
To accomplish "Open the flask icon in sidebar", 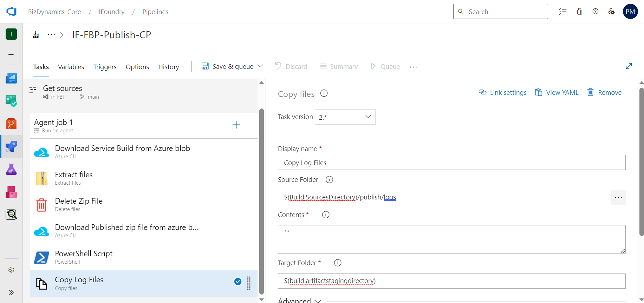I will pyautogui.click(x=11, y=169).
